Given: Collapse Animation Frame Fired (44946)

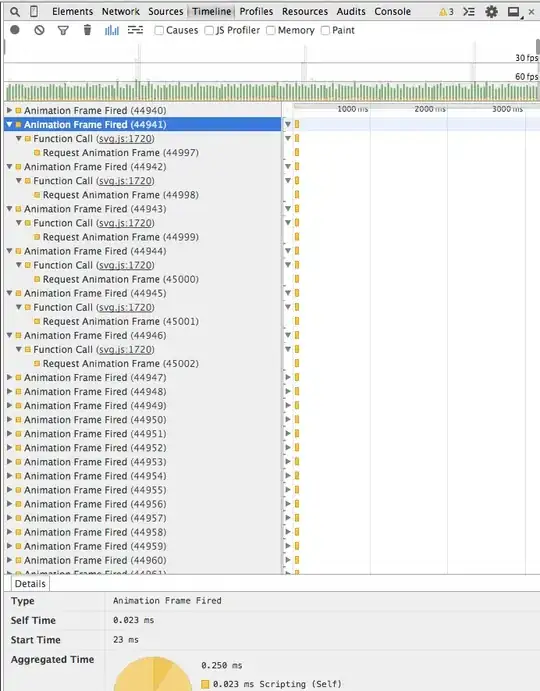Looking at the screenshot, I should pos(9,335).
